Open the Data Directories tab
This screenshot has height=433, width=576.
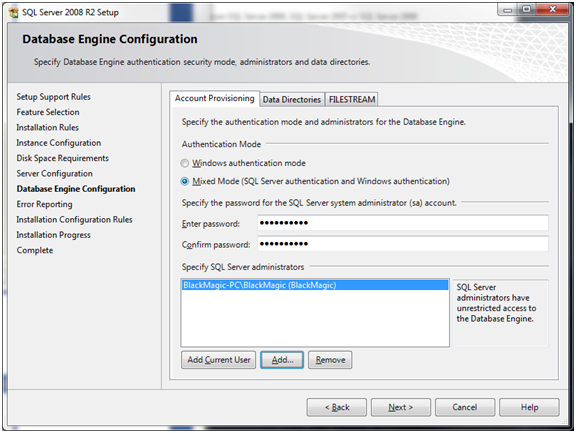292,100
